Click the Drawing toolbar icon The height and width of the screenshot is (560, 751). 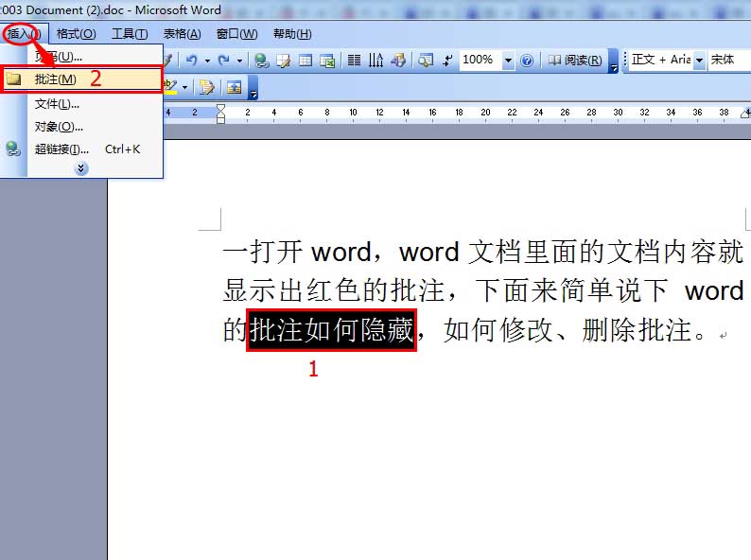pyautogui.click(x=398, y=61)
